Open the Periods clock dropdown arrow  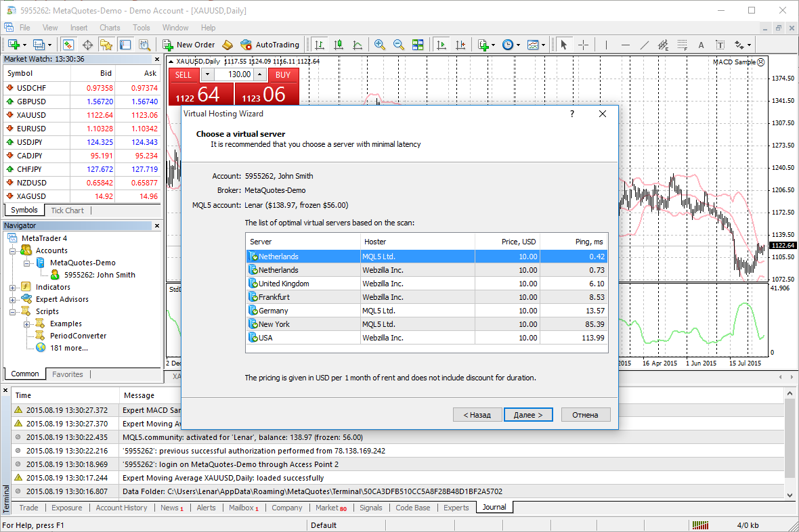[518, 45]
